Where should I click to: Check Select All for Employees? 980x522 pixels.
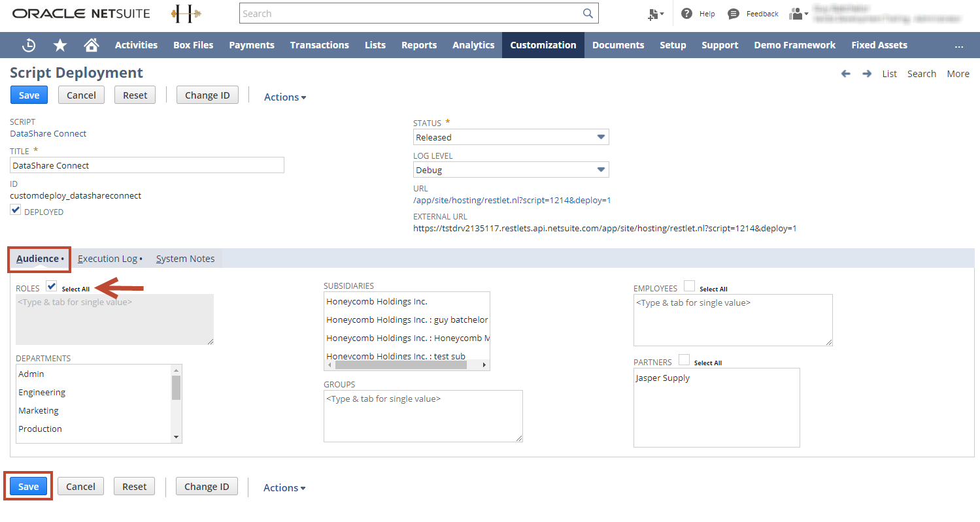pyautogui.click(x=689, y=286)
